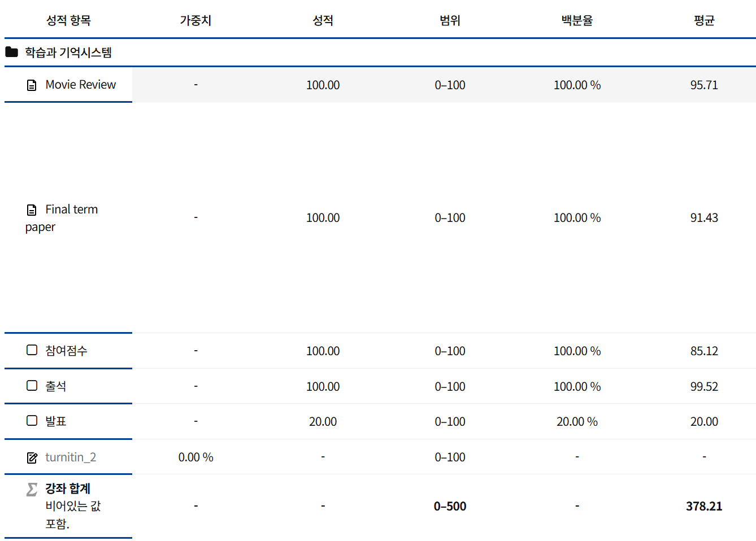Click the 가중치 column header
Viewport: 756px width, 541px height.
click(x=195, y=20)
